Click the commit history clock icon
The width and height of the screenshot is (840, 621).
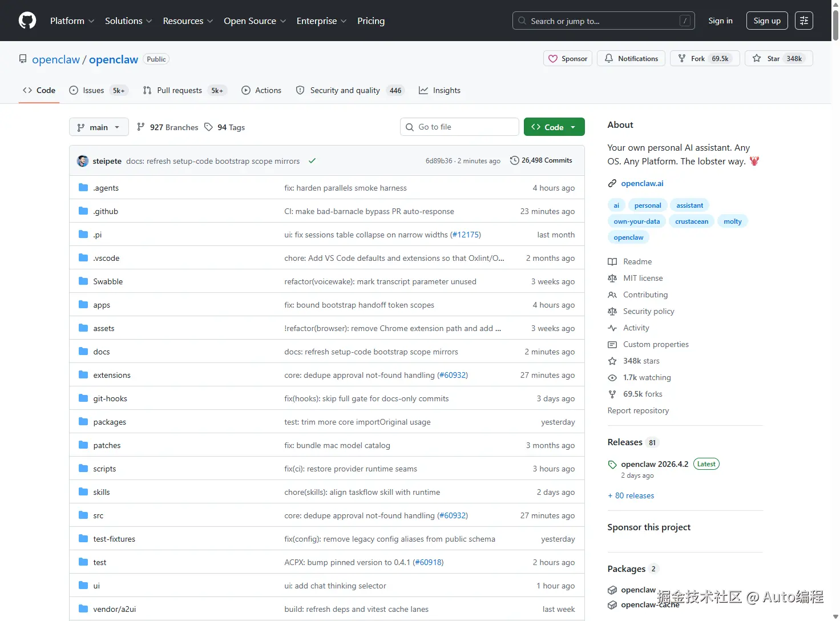point(514,160)
